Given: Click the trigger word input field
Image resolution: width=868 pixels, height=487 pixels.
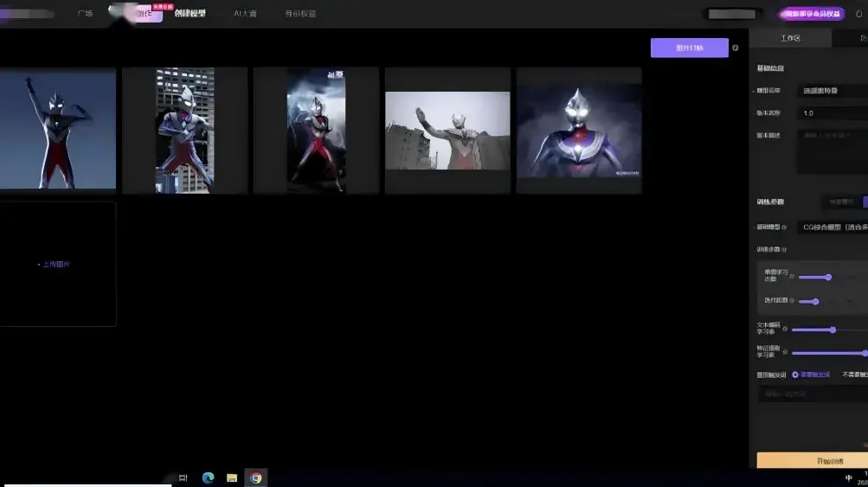Looking at the screenshot, I should pyautogui.click(x=813, y=394).
